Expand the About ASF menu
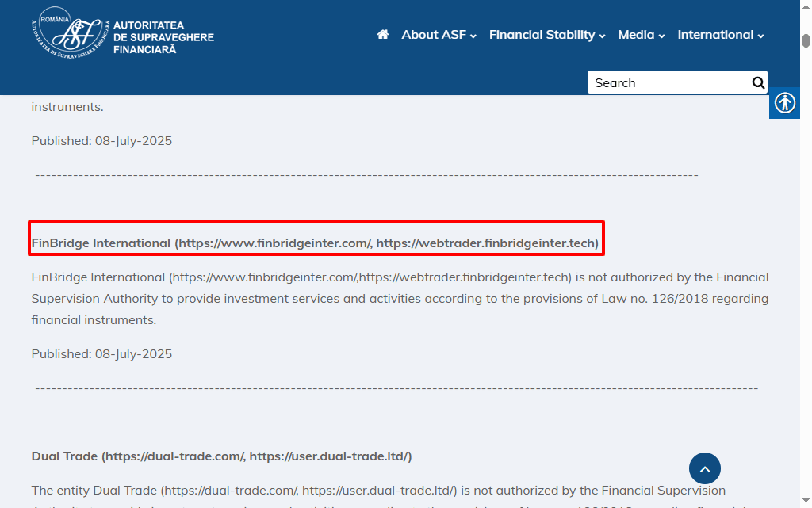The height and width of the screenshot is (508, 812). pos(439,35)
